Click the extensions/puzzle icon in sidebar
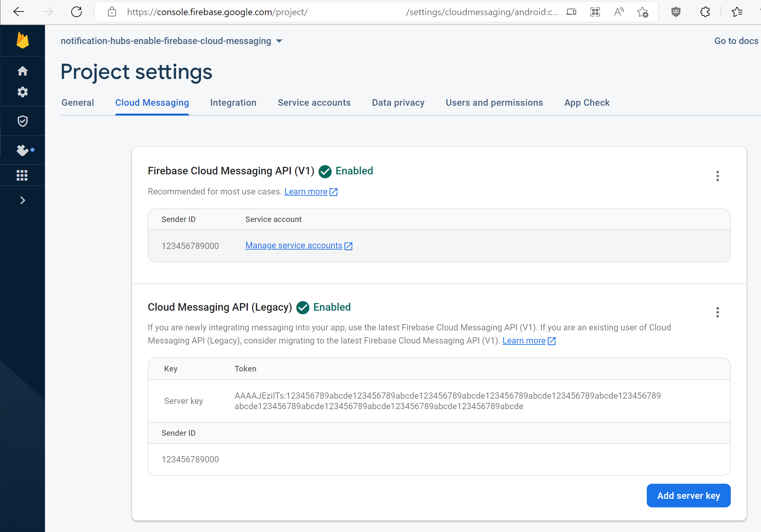Viewport: 761px width, 532px height. (23, 149)
